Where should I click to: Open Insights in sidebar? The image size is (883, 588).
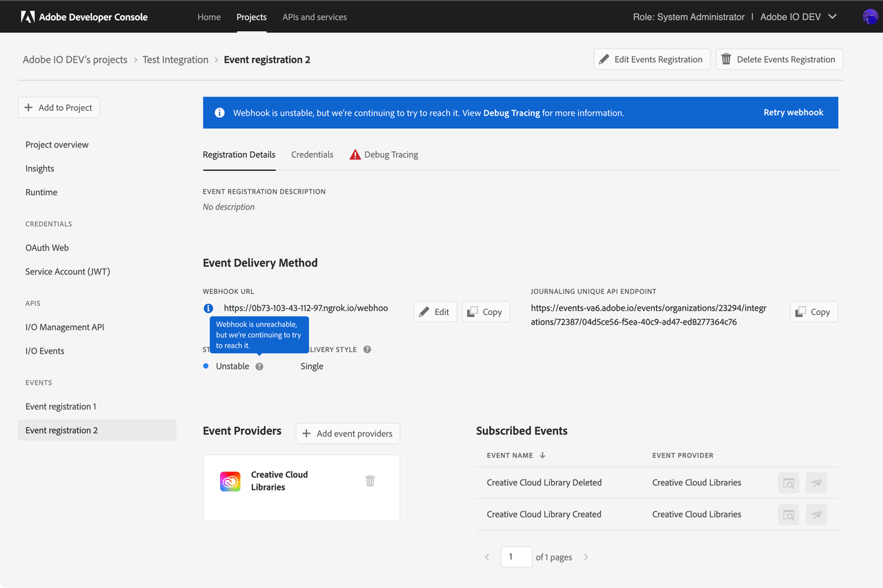tap(40, 168)
